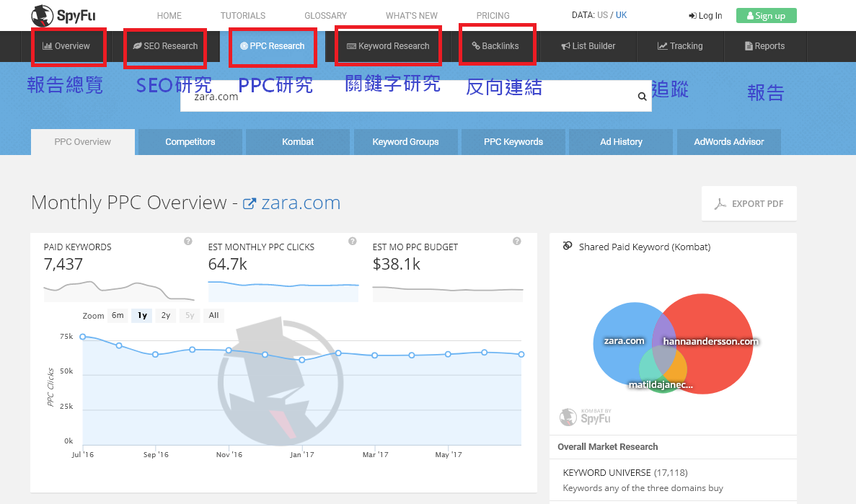The height and width of the screenshot is (504, 856).
Task: Set chart zoom to 2y
Action: (x=166, y=316)
